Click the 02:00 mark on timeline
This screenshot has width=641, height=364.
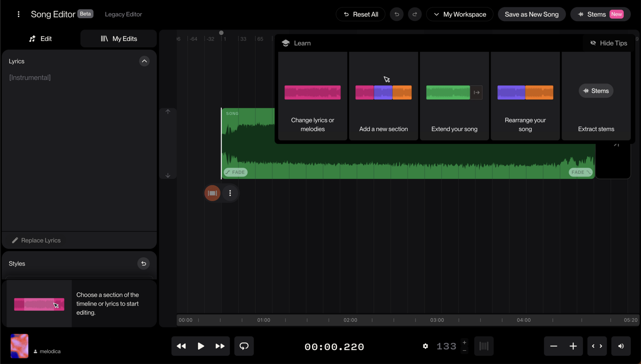350,320
